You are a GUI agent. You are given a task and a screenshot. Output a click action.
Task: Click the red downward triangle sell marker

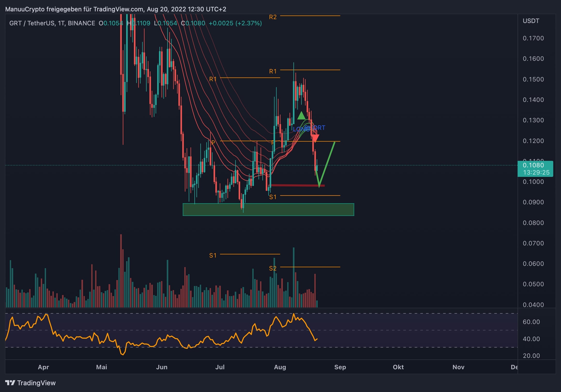[315, 139]
